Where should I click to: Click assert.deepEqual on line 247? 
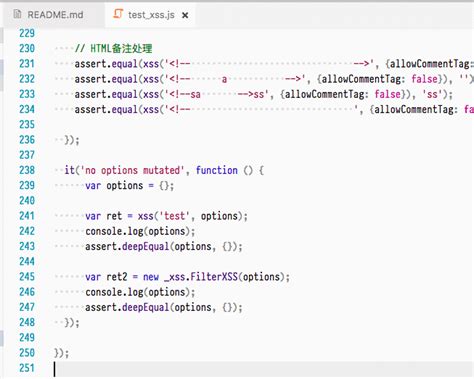coord(127,308)
